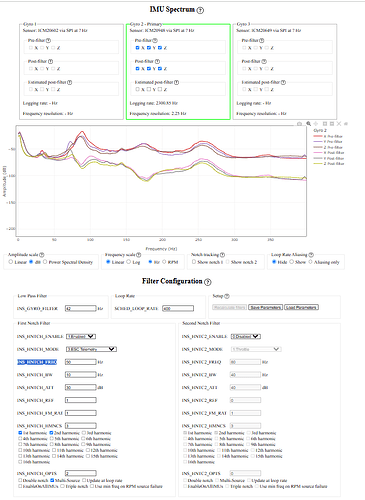Uncheck Gyro 2 Pre-filter X checkbox
365x500 pixels.
click(x=138, y=48)
